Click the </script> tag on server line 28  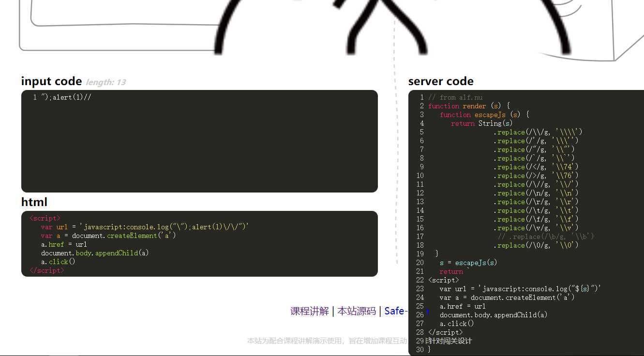coord(446,332)
